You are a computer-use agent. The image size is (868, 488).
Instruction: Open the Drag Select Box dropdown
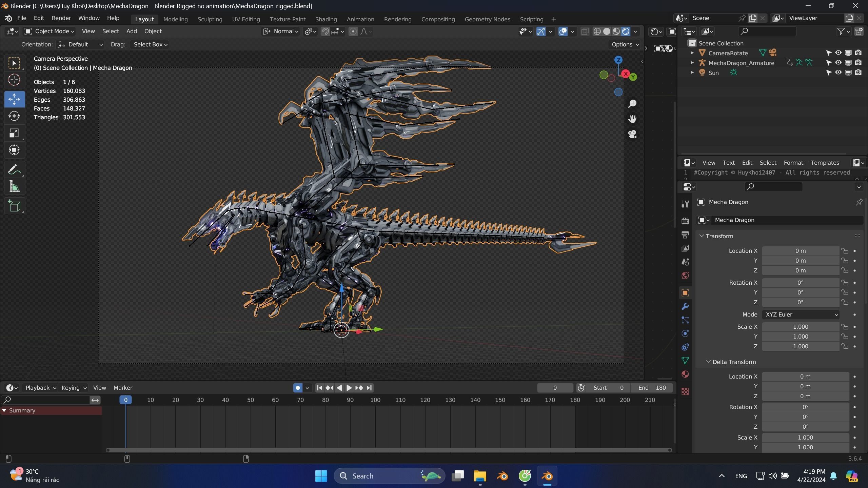[150, 44]
